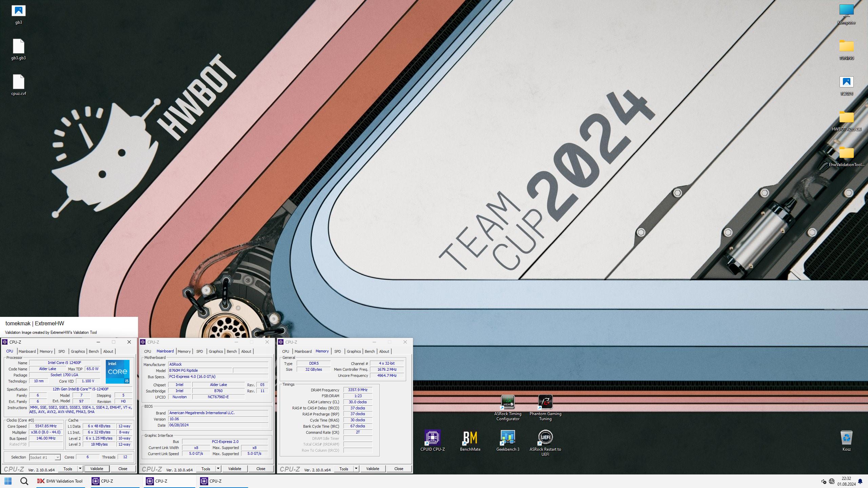868x488 pixels.
Task: Expand the Tools dropdown arrow in CPU window
Action: coord(80,469)
